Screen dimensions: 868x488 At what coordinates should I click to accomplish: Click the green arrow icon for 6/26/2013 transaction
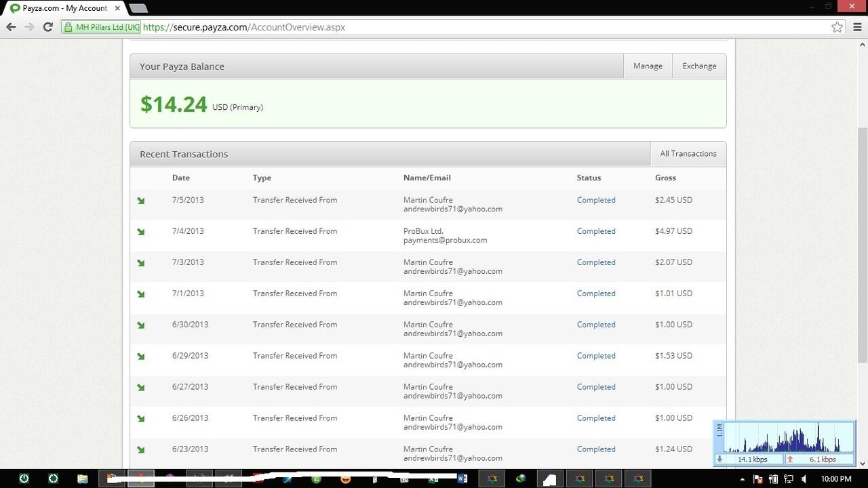[141, 419]
